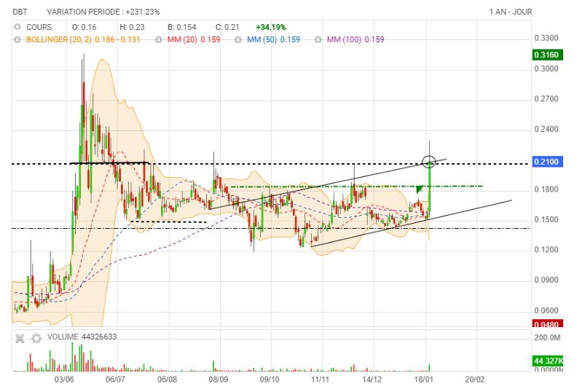This screenshot has width=577, height=392.
Task: Open settings gear next to MM (50)
Action: coord(238,39)
